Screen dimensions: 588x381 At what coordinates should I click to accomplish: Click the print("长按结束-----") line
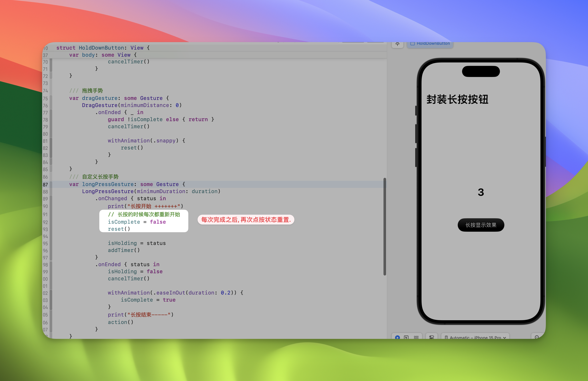click(141, 314)
